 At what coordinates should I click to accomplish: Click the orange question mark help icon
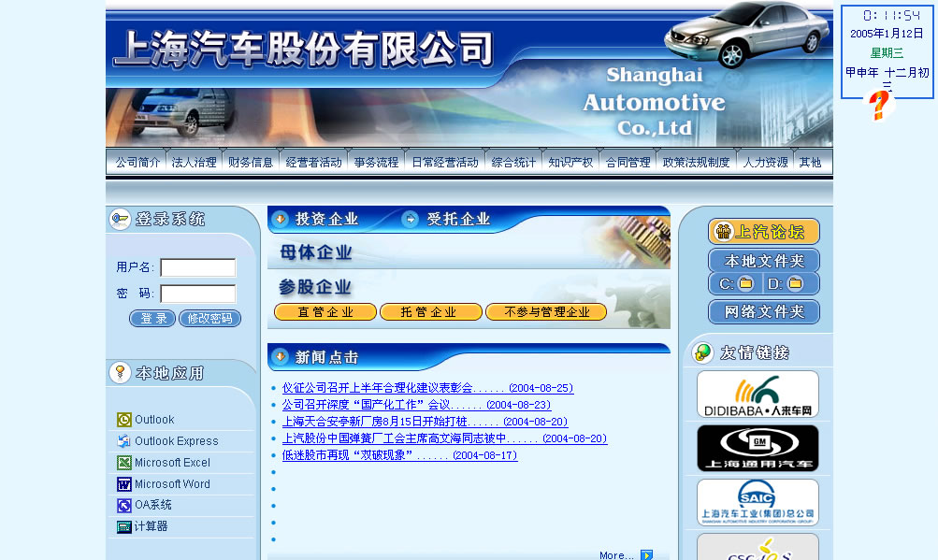[x=879, y=106]
